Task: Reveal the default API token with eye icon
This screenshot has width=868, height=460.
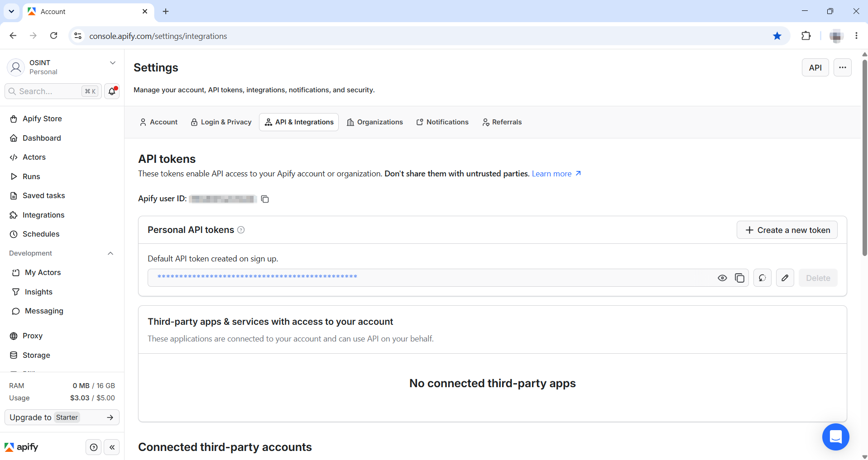Action: (722, 278)
